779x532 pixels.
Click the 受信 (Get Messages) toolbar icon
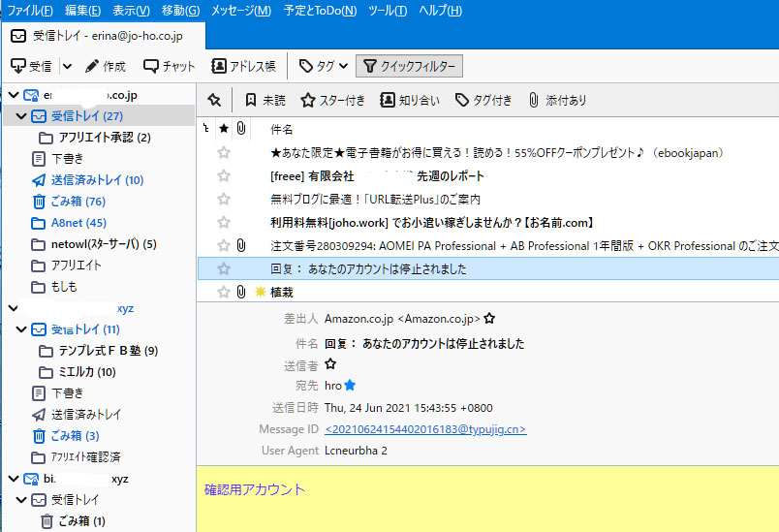[x=18, y=66]
